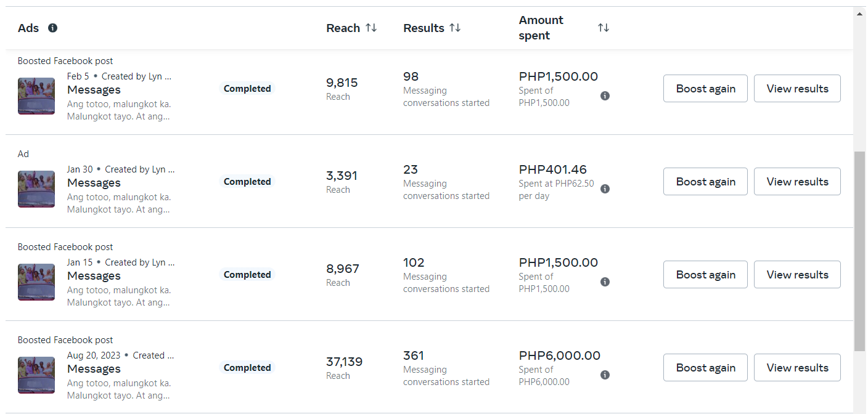Click the info icon beside Ads heading
This screenshot has height=414, width=868.
[53, 28]
